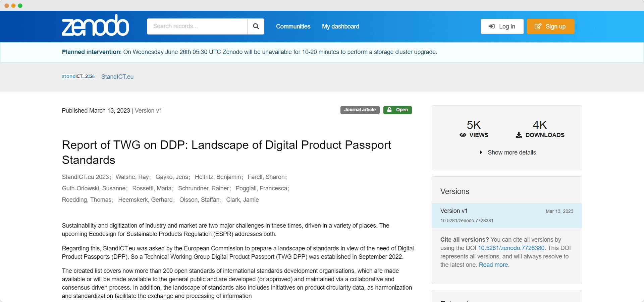Viewport: 644px width, 302px height.
Task: Click the Zenodo logo
Action: (x=95, y=25)
